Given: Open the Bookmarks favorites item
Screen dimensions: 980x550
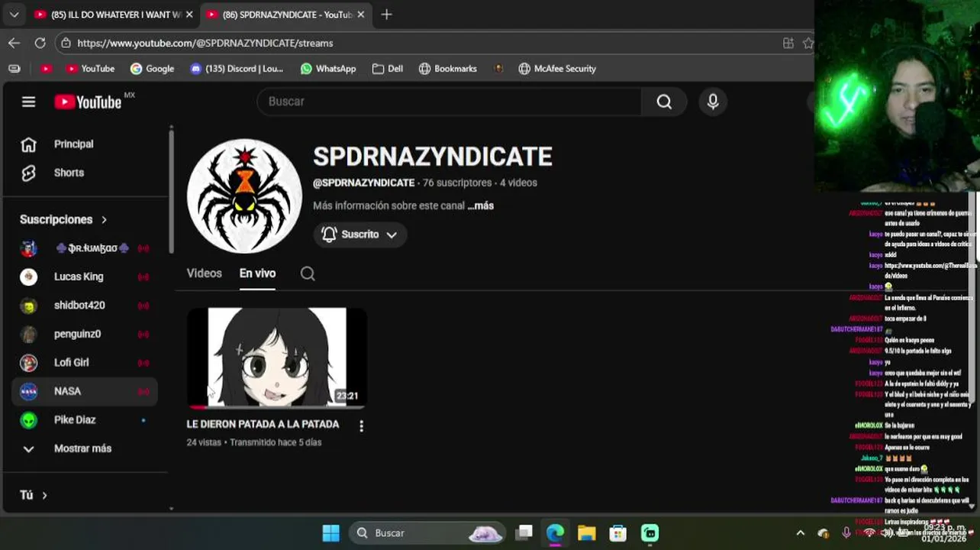Looking at the screenshot, I should pos(447,69).
